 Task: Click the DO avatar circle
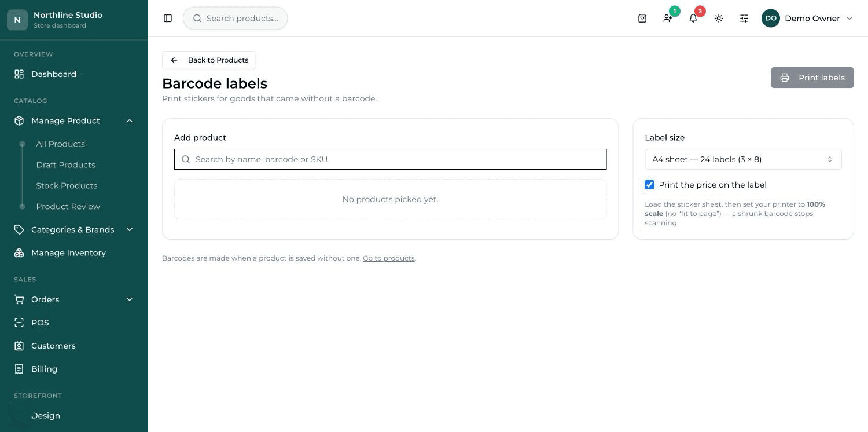tap(771, 19)
